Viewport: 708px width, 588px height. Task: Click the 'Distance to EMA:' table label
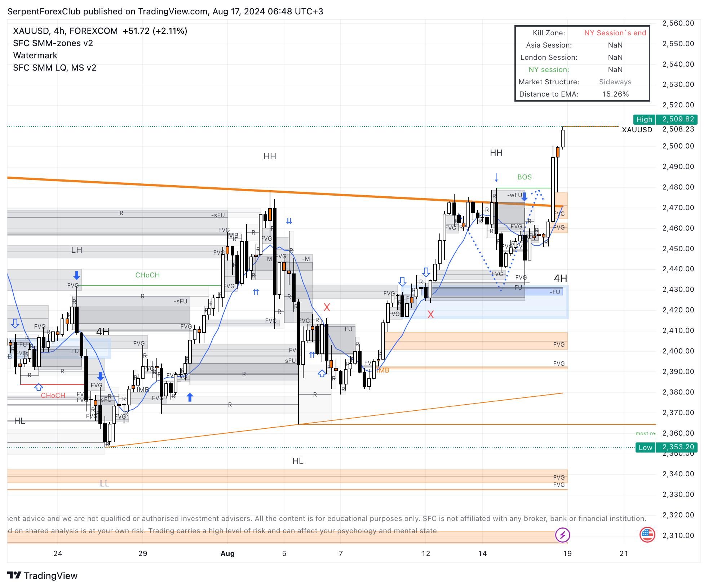[549, 94]
